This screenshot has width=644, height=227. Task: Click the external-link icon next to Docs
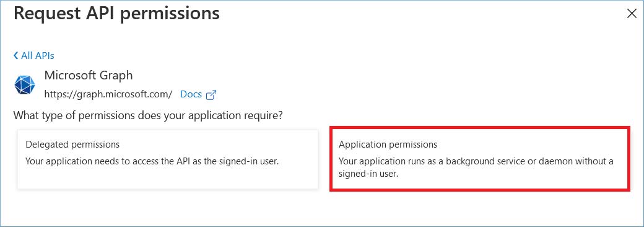coord(211,94)
